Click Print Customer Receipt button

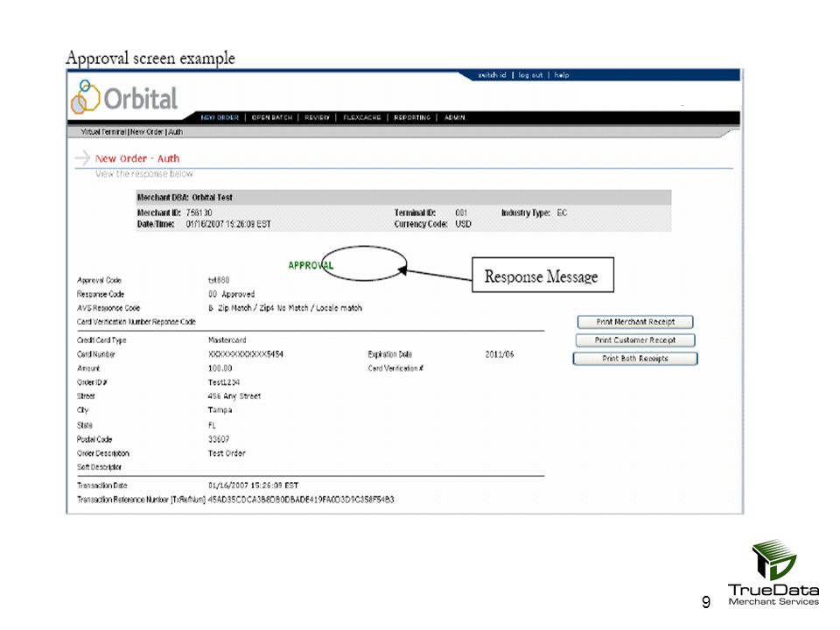click(x=635, y=340)
